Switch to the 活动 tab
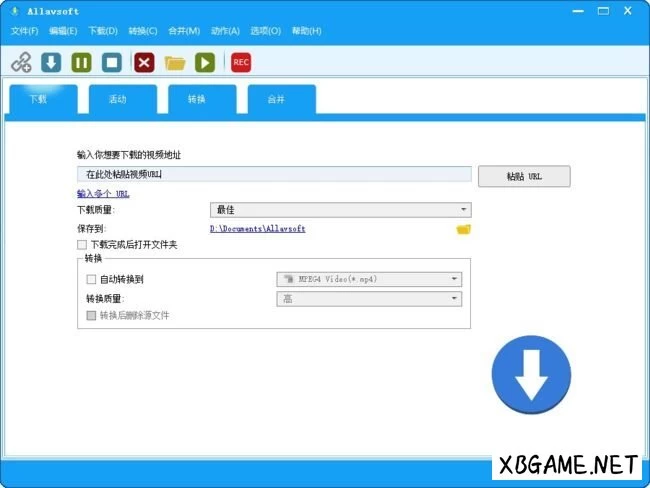The height and width of the screenshot is (488, 650). 118,100
